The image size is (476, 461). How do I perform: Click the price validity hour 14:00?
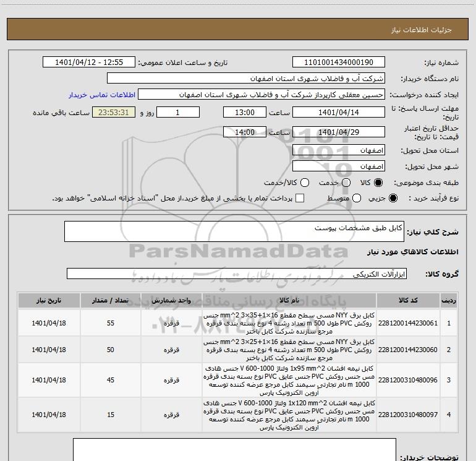[x=245, y=132]
